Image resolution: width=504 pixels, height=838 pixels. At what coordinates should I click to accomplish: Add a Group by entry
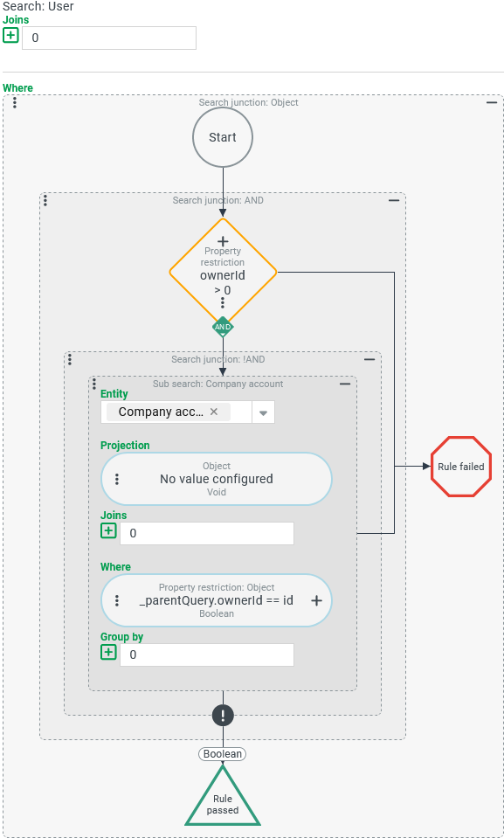[108, 653]
